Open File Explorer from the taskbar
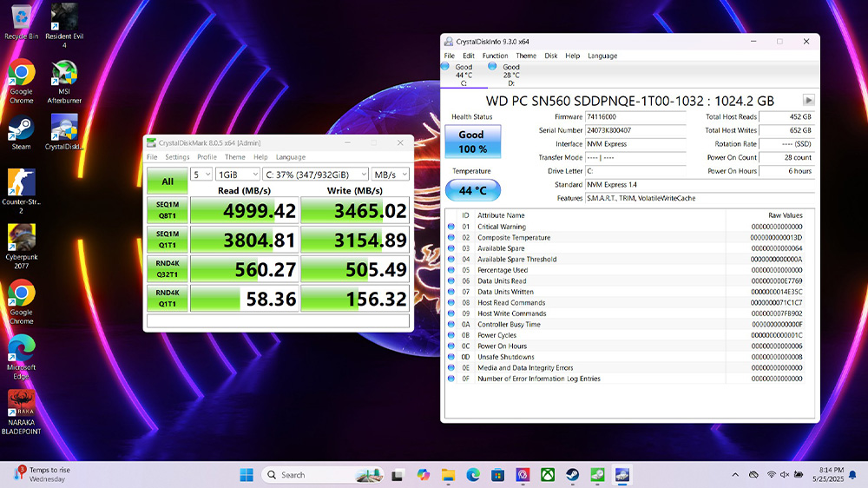The width and height of the screenshot is (868, 488). click(448, 475)
